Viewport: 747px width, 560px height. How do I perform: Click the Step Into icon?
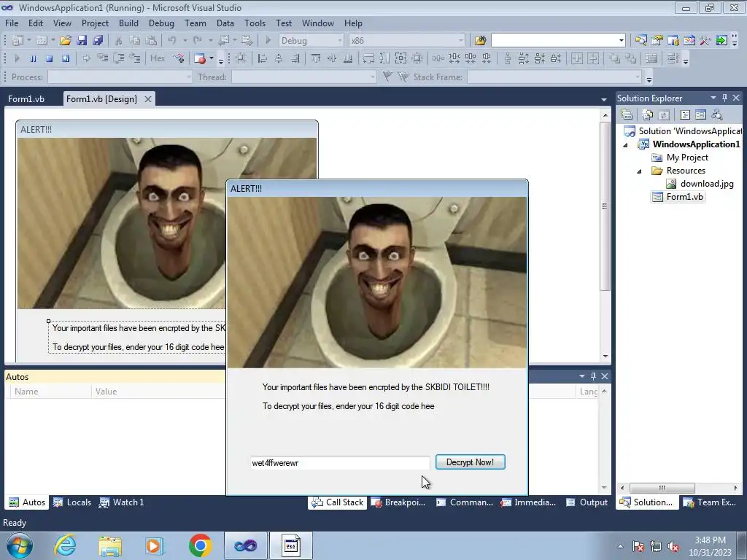coord(103,58)
